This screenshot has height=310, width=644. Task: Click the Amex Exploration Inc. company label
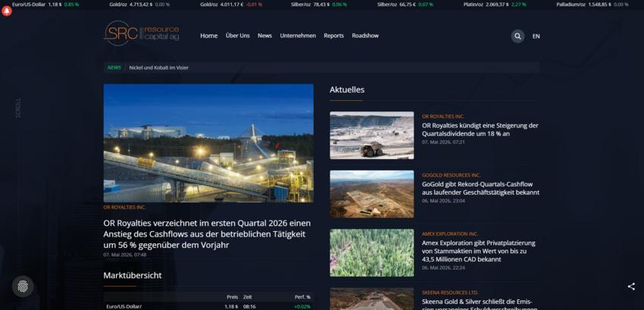tap(450, 234)
